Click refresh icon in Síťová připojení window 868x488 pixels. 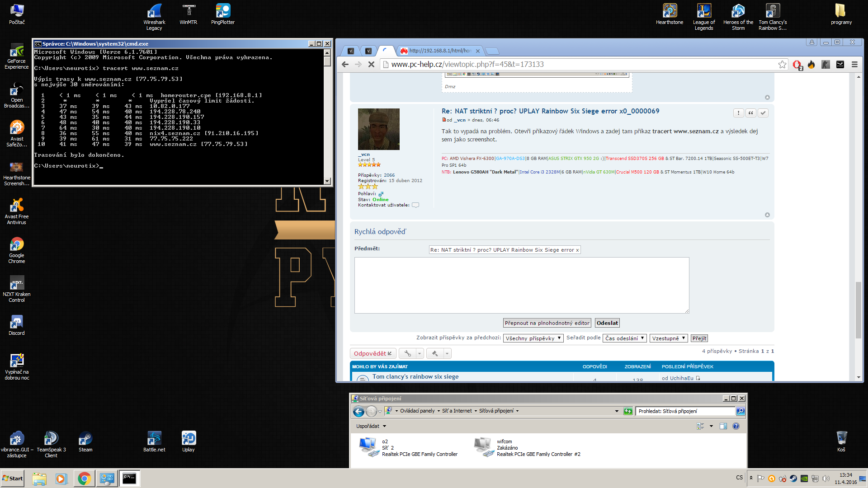[x=628, y=411]
